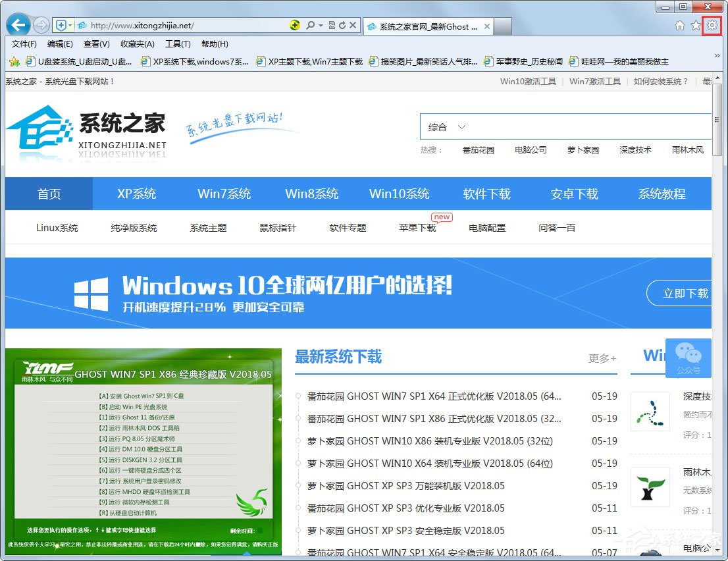Toggle Compatibility View in the address bar
Screen dimensions: 728x561
pyautogui.click(x=331, y=25)
